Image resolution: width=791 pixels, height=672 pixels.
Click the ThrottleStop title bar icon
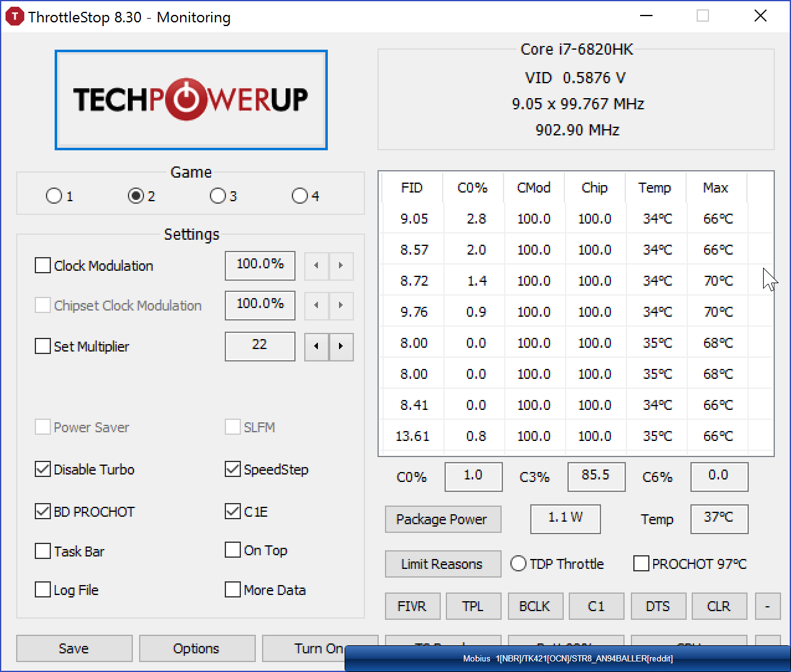[x=14, y=17]
